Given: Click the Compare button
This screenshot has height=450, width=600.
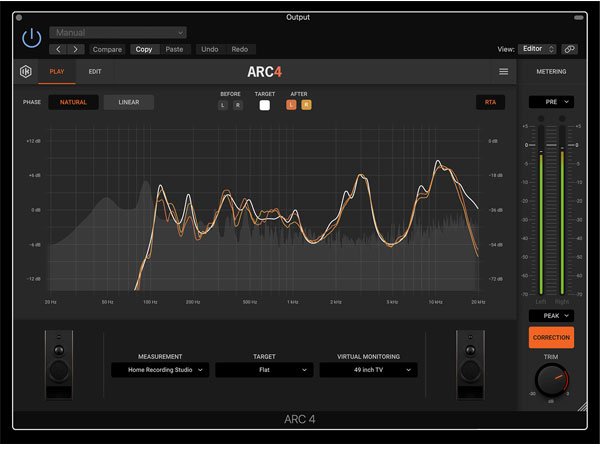Looking at the screenshot, I should click(x=107, y=49).
